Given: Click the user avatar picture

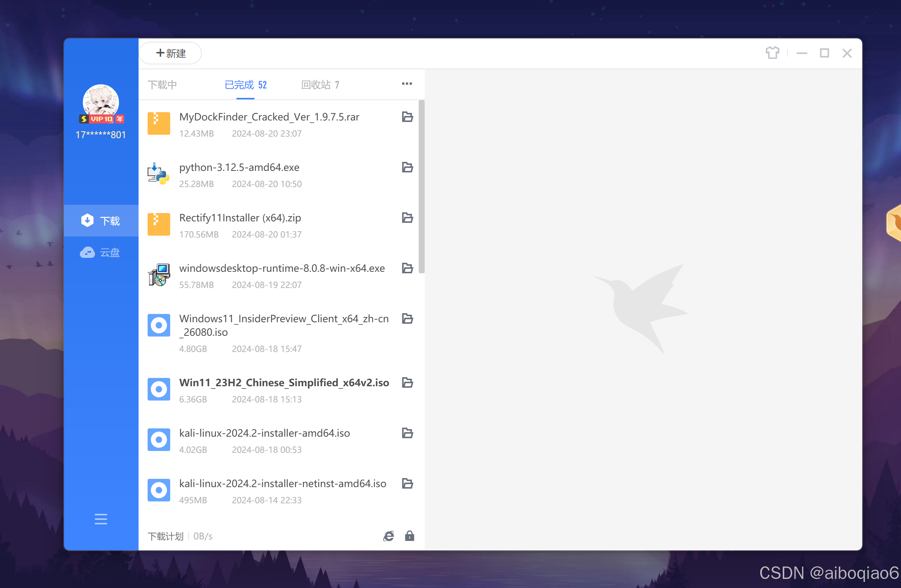Looking at the screenshot, I should (101, 100).
